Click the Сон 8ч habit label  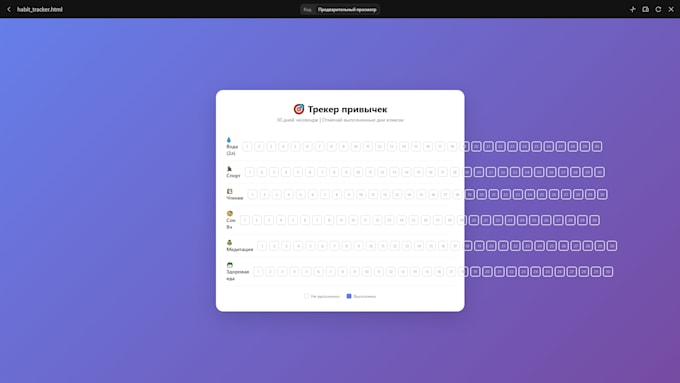click(x=231, y=223)
